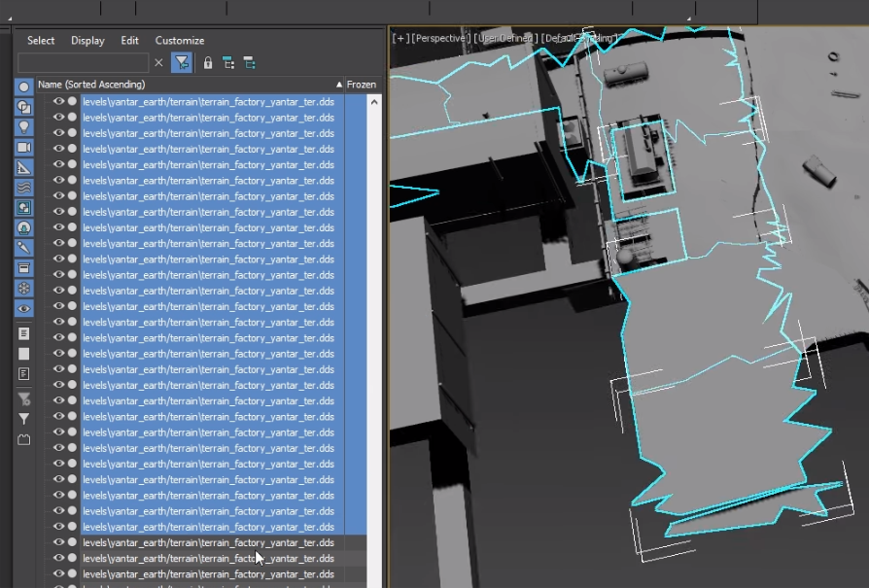Open the Perspective viewport label menu
869x588 pixels.
coord(440,38)
